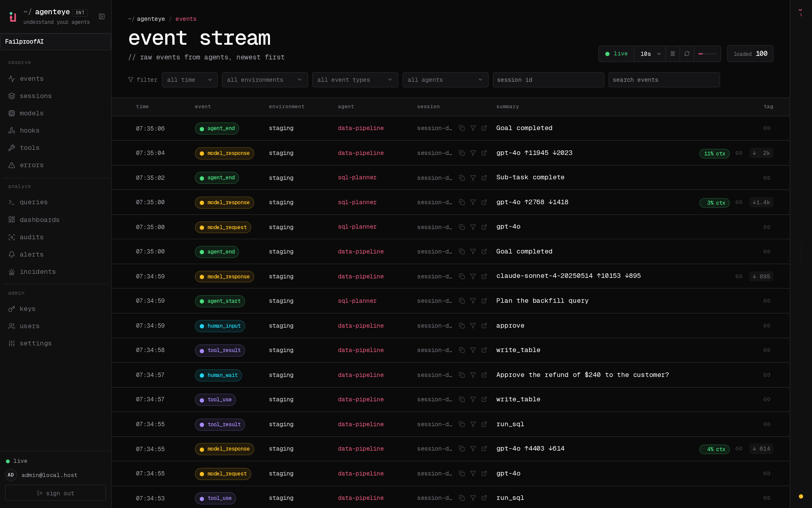812x508 pixels.
Task: Click the agenteye breadcrumb link
Action: tap(151, 19)
